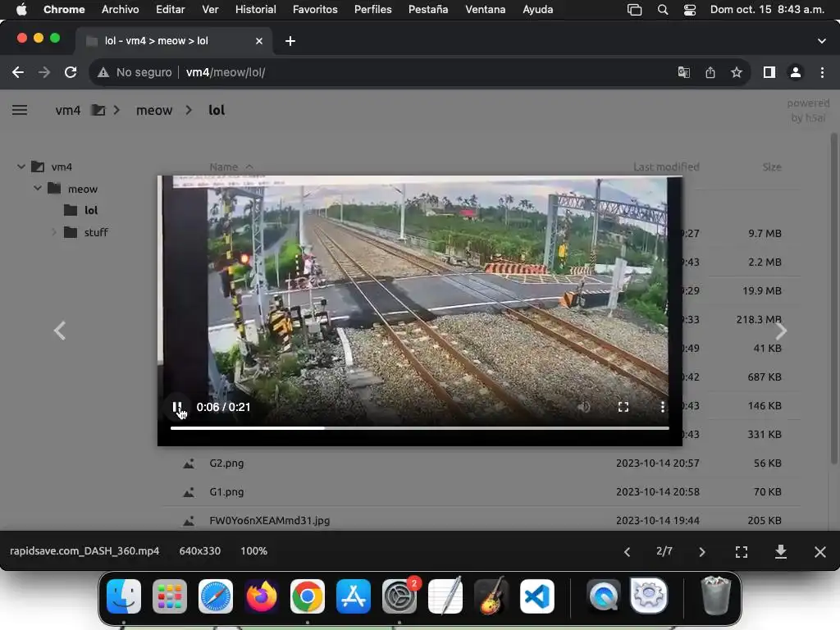Open Chrome three-dot menu

[x=822, y=72]
